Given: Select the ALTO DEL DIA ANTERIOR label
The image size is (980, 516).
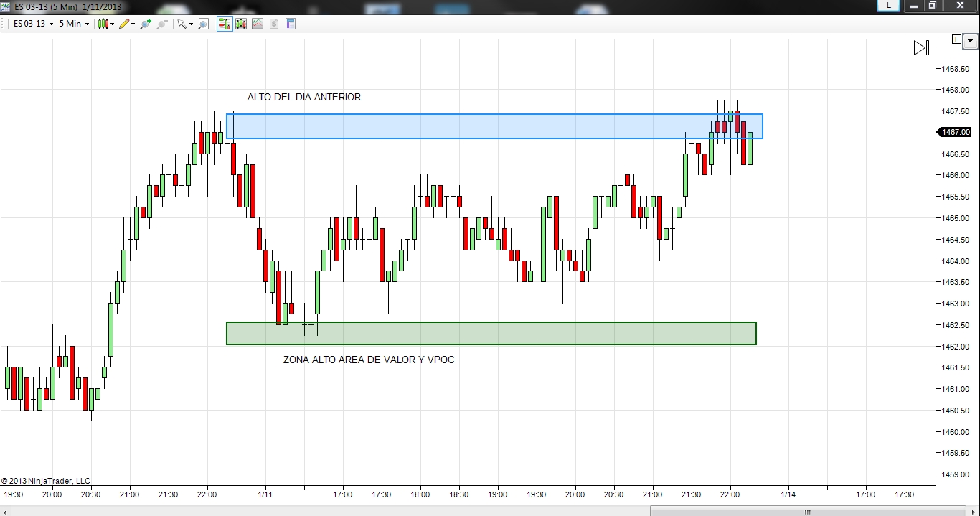Looking at the screenshot, I should [x=304, y=97].
